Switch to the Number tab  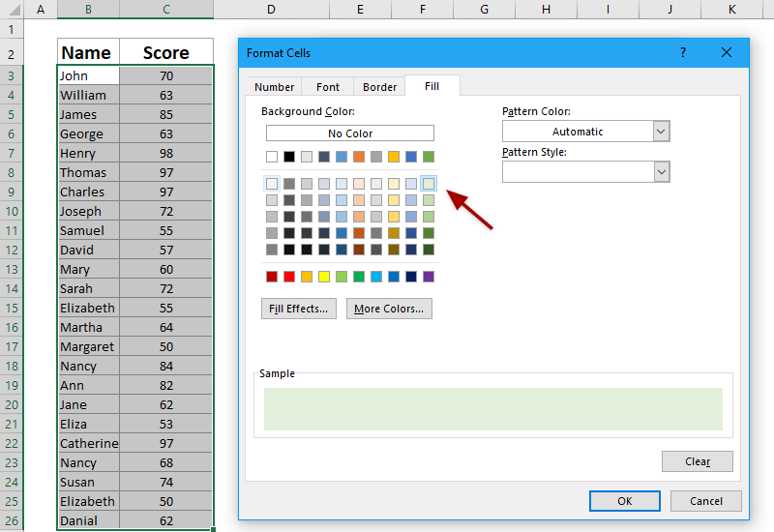coord(274,87)
